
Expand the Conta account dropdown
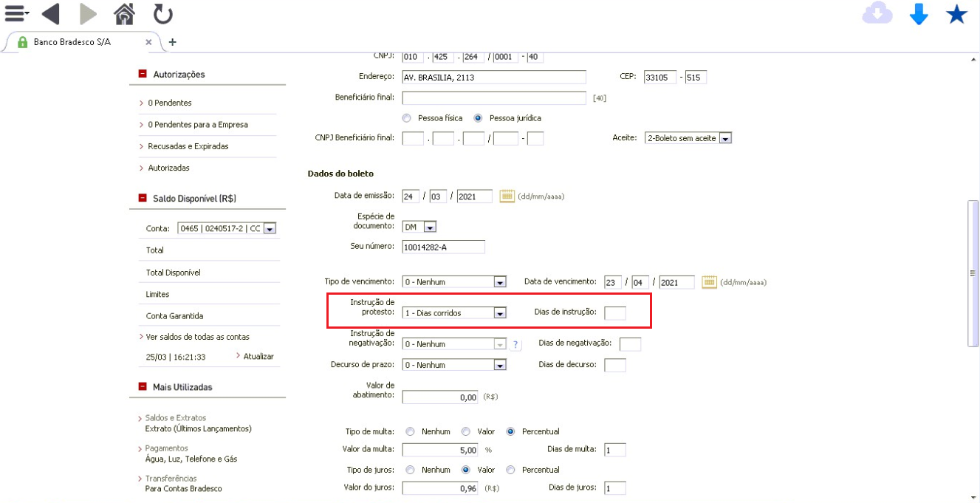(227, 229)
